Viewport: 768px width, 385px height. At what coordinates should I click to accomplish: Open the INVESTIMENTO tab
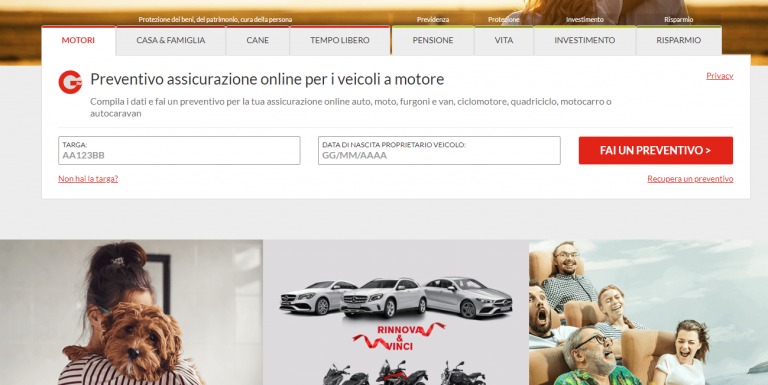(585, 40)
